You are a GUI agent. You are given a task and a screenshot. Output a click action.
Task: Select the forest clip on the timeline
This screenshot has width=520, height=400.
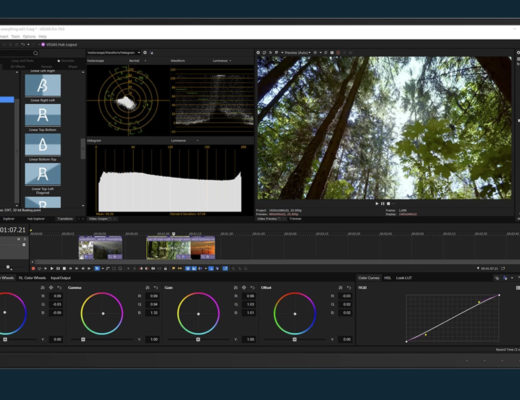click(168, 248)
